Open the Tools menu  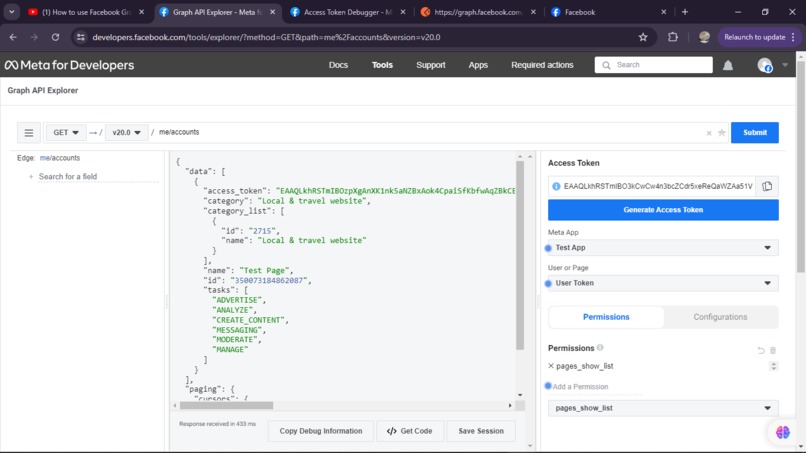coord(382,65)
